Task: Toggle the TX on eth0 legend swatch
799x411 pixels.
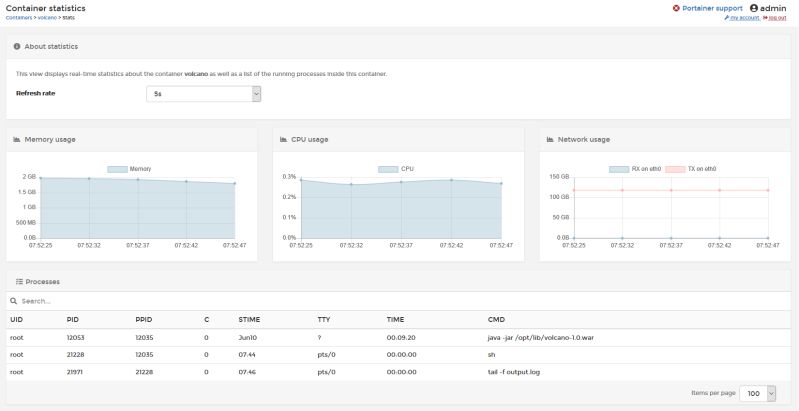Action: coord(675,169)
